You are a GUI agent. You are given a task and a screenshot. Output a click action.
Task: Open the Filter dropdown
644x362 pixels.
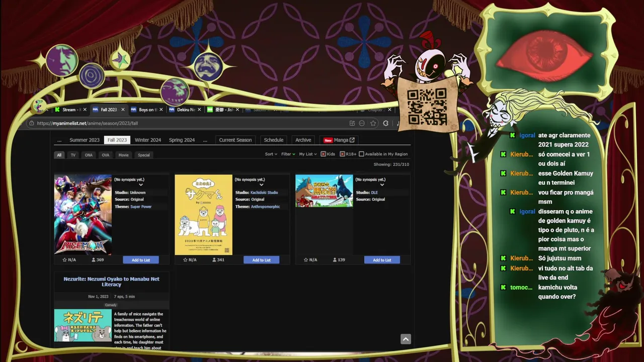[288, 154]
